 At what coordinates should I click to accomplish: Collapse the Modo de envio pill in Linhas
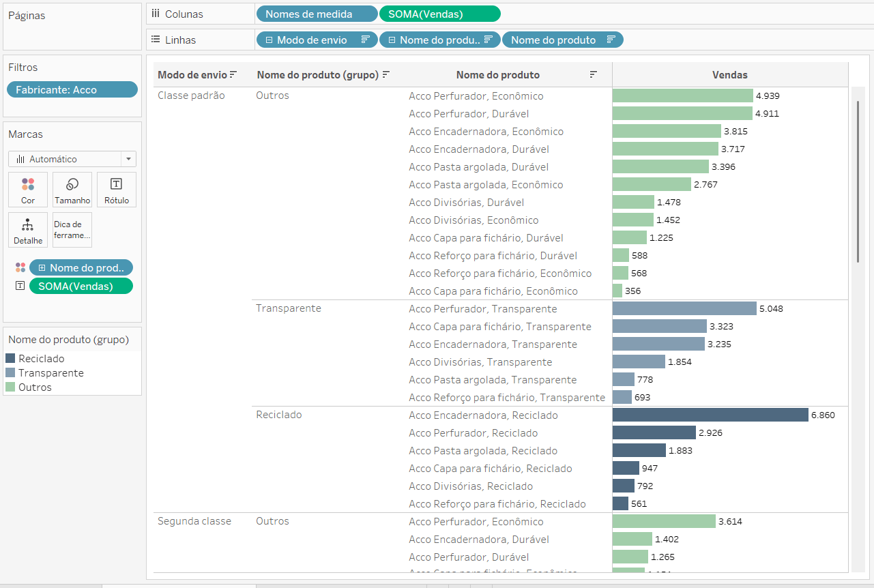[269, 40]
